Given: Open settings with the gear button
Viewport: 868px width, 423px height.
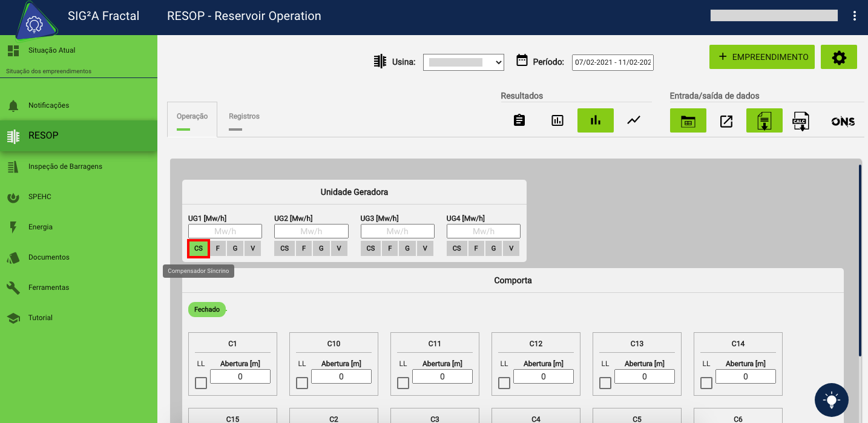Looking at the screenshot, I should pos(838,57).
